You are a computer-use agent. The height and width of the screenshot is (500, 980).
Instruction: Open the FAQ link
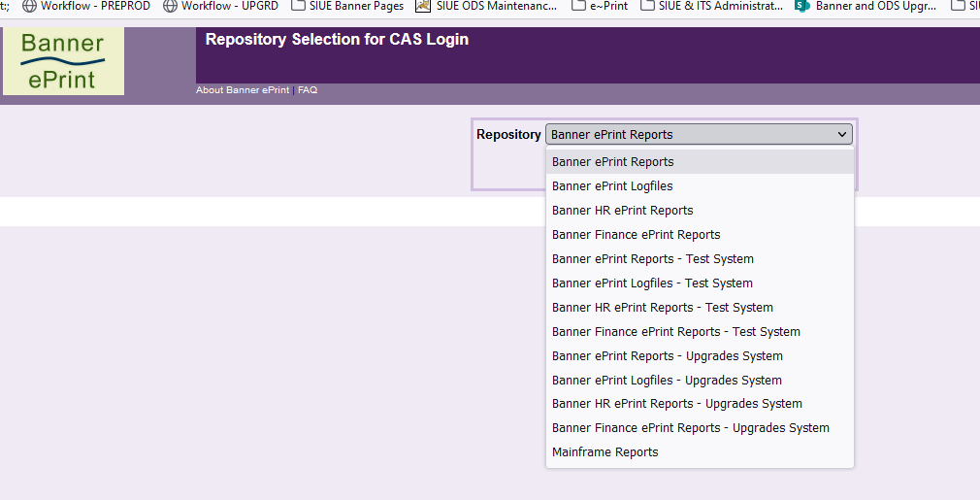click(308, 90)
